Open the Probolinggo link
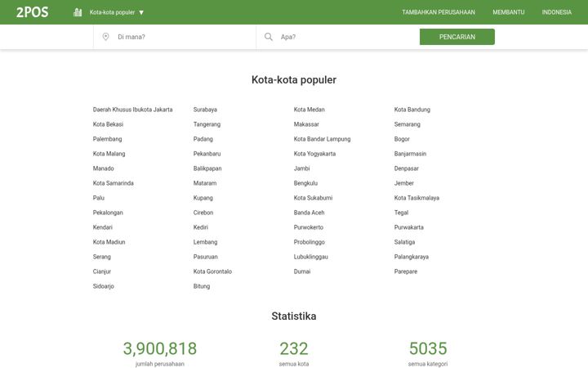 pyautogui.click(x=310, y=242)
